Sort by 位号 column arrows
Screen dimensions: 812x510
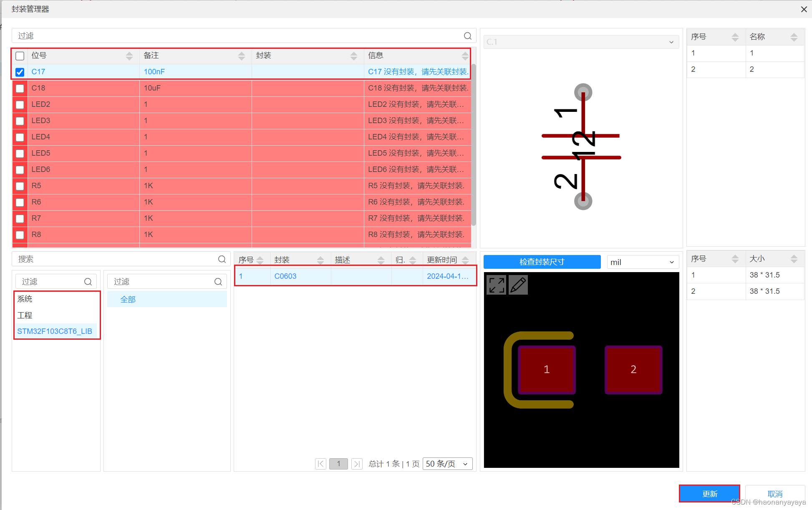[129, 56]
